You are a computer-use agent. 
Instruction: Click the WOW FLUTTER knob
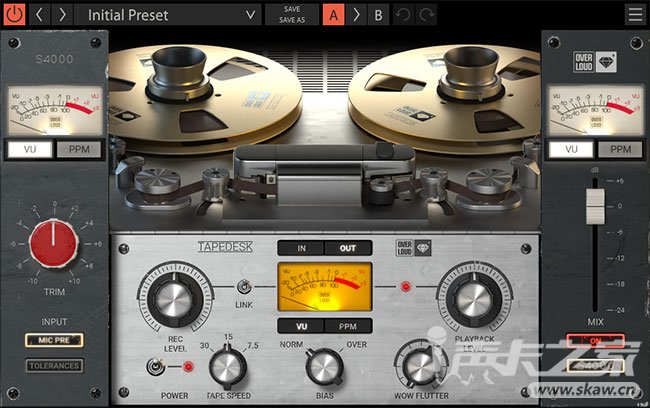tap(420, 365)
